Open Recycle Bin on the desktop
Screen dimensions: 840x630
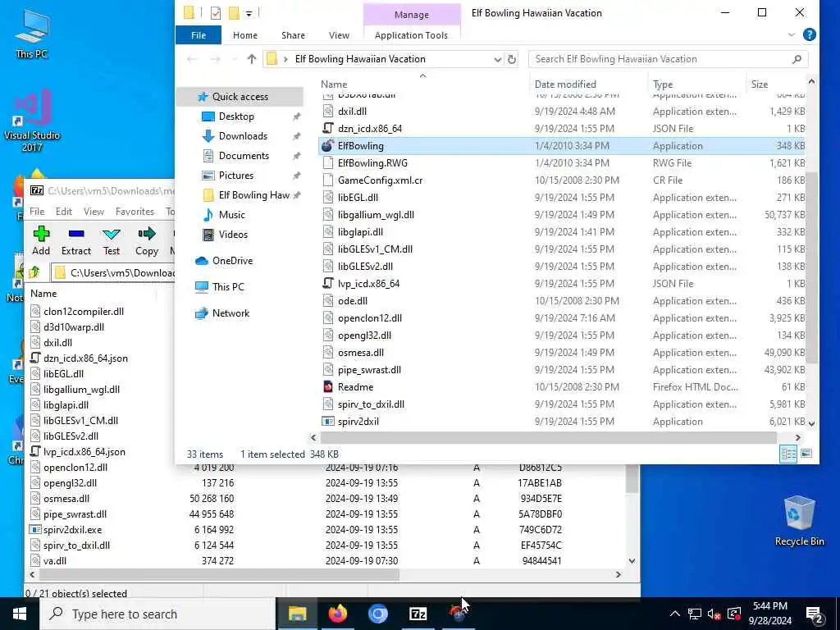pos(799,521)
